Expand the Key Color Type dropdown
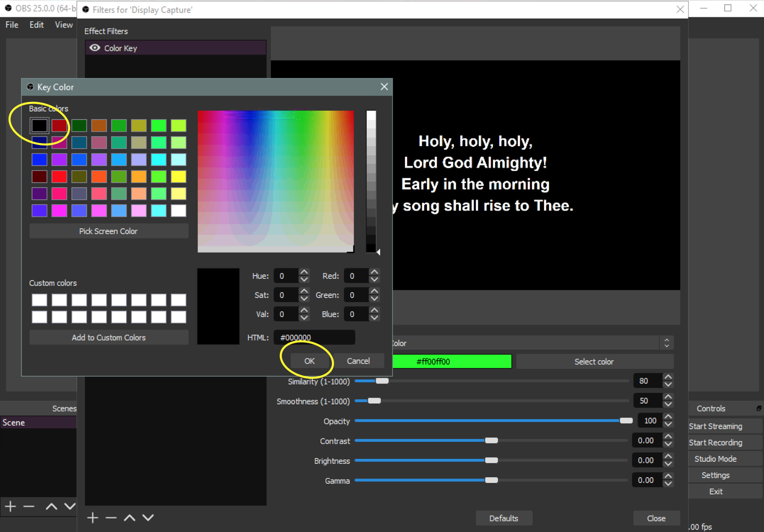This screenshot has height=532, width=764. tap(667, 343)
